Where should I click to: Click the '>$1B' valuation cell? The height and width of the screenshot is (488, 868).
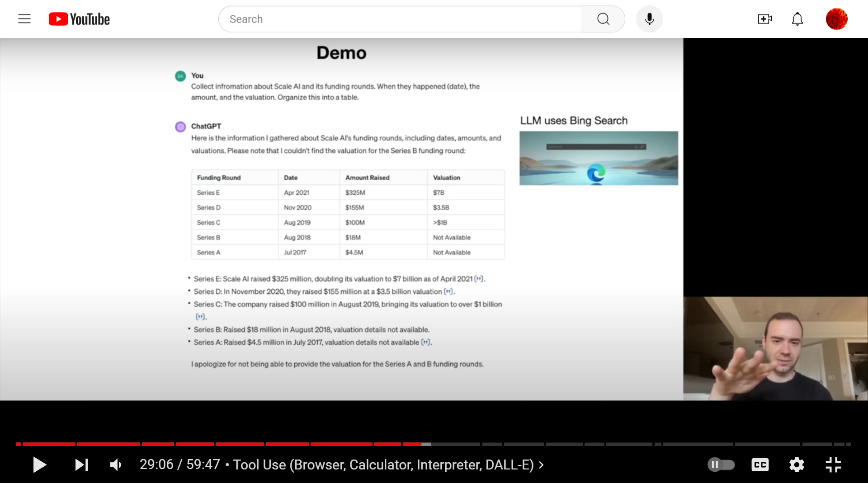[x=440, y=222]
